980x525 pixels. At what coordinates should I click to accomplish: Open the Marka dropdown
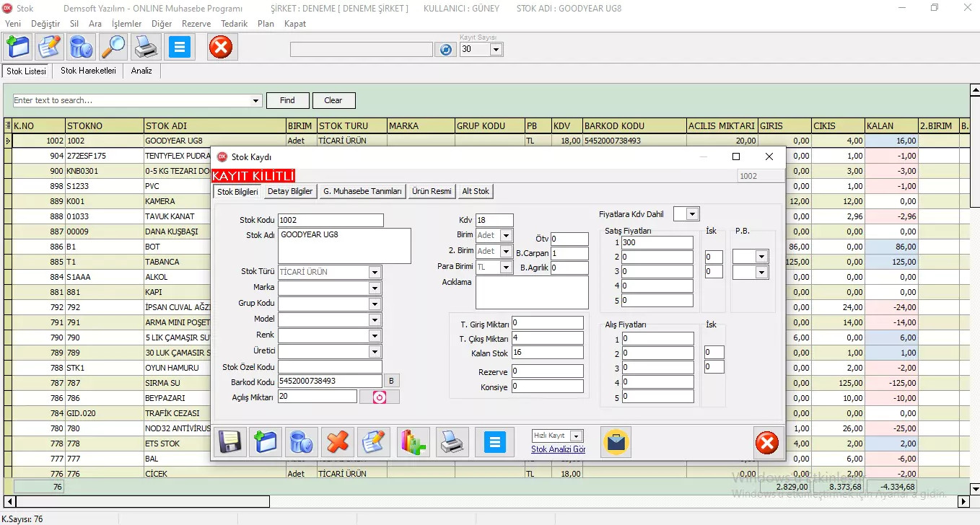point(375,288)
